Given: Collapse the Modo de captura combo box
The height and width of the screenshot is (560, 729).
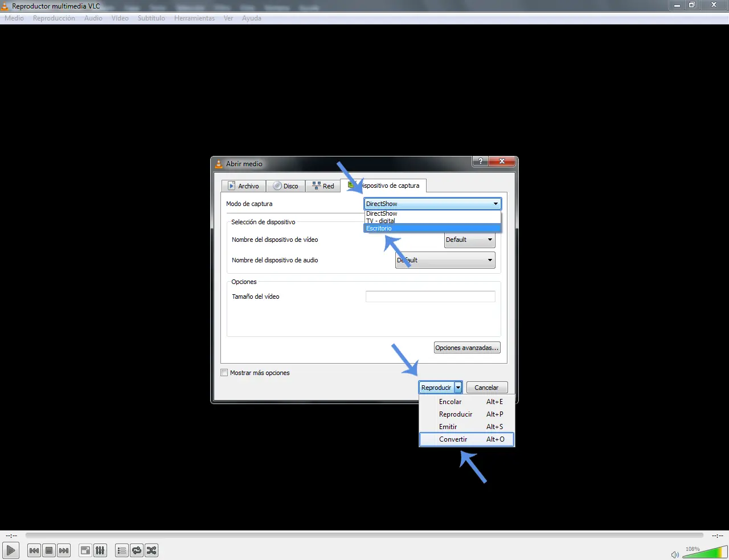Looking at the screenshot, I should coord(432,204).
